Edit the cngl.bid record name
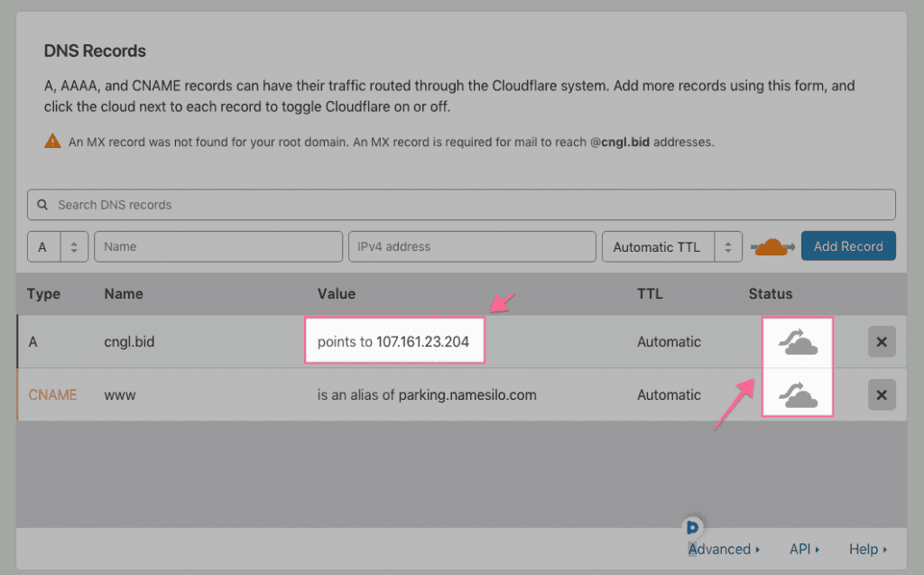 tap(129, 342)
